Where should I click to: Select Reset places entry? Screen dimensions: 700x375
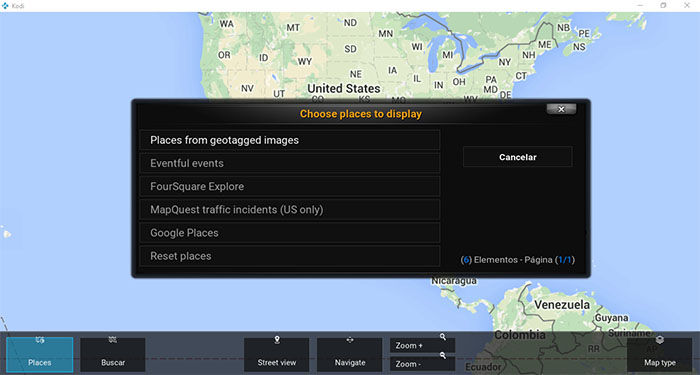pos(290,256)
